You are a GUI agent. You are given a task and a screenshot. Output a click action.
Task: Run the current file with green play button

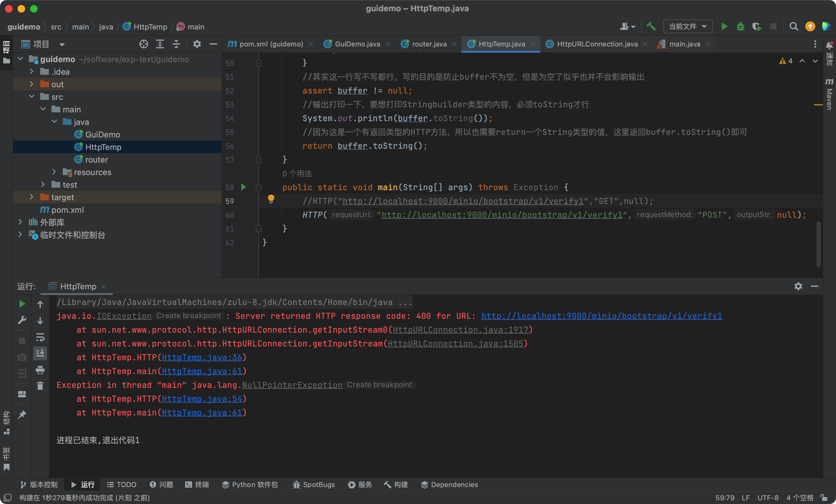(724, 26)
